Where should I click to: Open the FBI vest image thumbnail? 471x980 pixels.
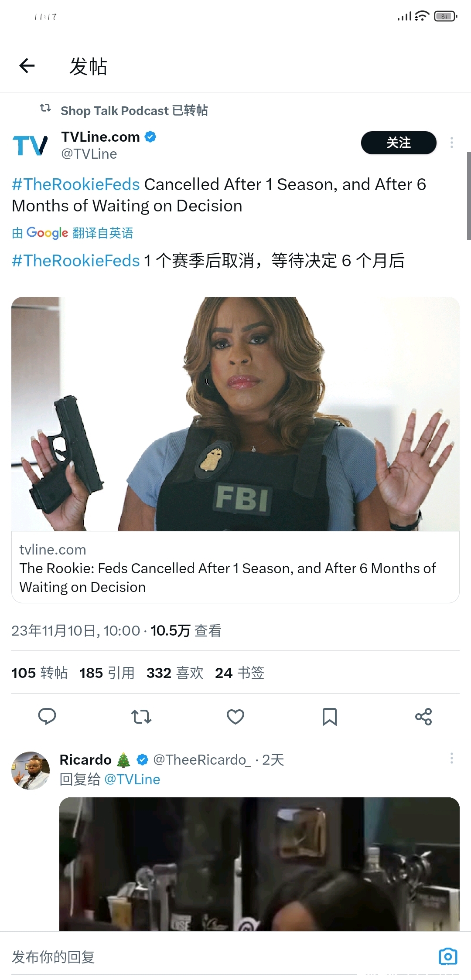coord(235,414)
